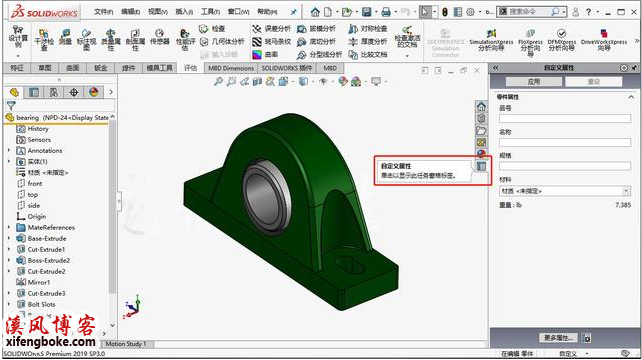This screenshot has height=360, width=642.
Task: Open the 工具 tools menu
Action: (210, 12)
